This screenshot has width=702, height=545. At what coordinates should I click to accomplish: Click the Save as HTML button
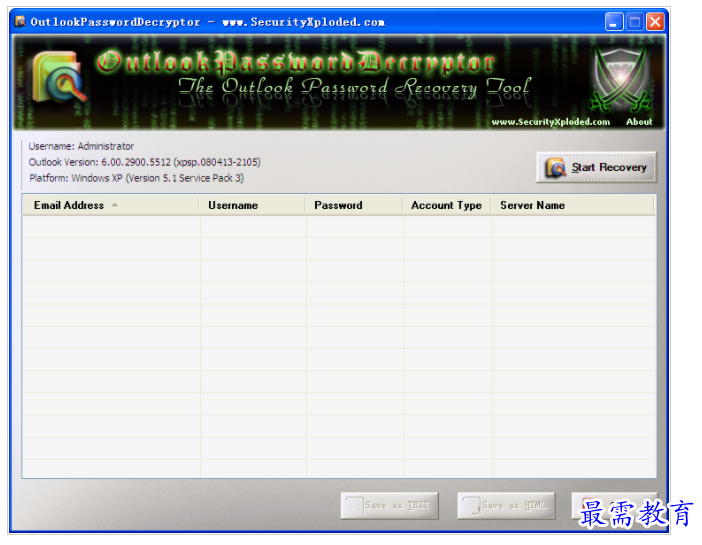pos(506,506)
